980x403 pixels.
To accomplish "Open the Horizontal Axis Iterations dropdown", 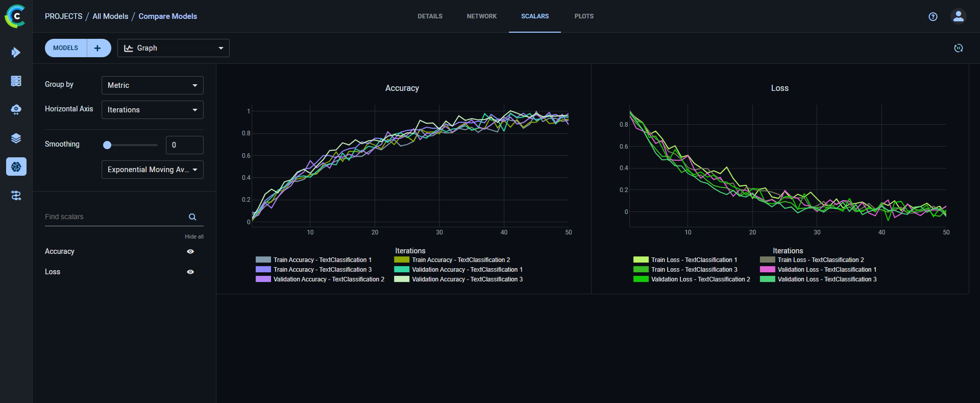I will tap(152, 110).
